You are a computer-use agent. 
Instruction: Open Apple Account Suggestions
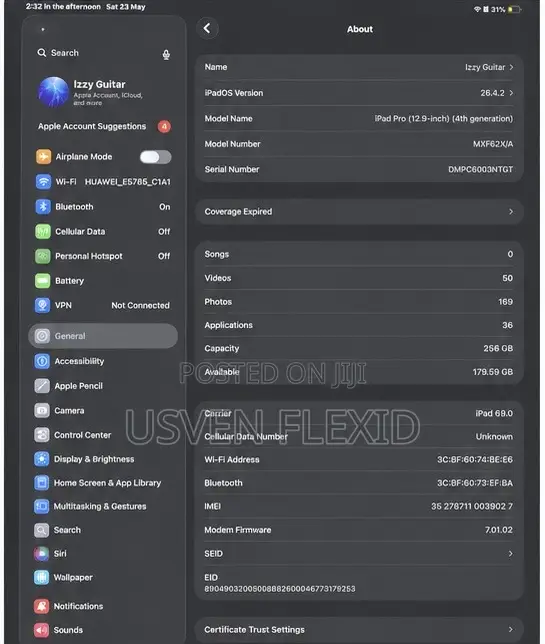pos(103,126)
